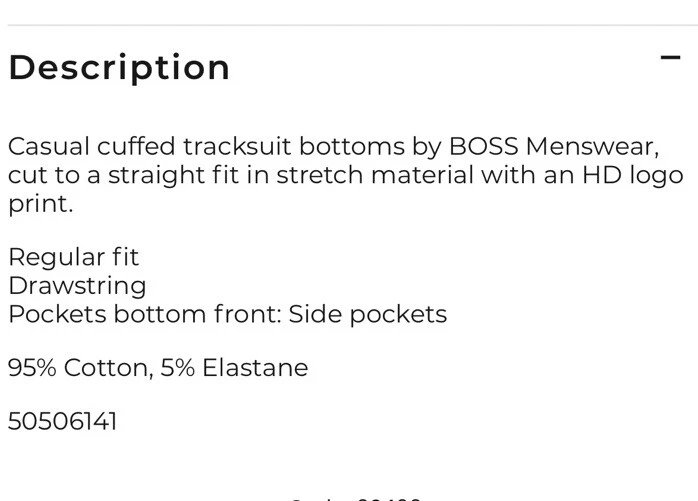Viewport: 698px width, 501px height.
Task: Click the 95% Cotton composition text
Action: pos(78,368)
